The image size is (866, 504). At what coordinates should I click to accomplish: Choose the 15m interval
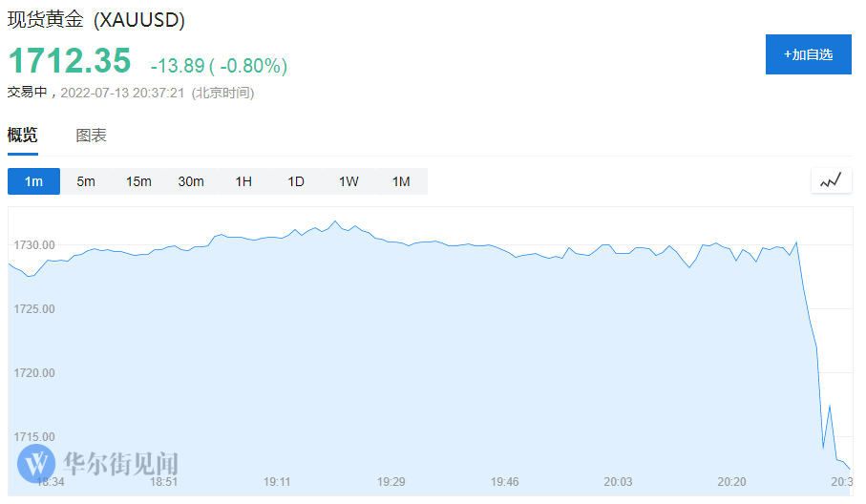point(138,181)
